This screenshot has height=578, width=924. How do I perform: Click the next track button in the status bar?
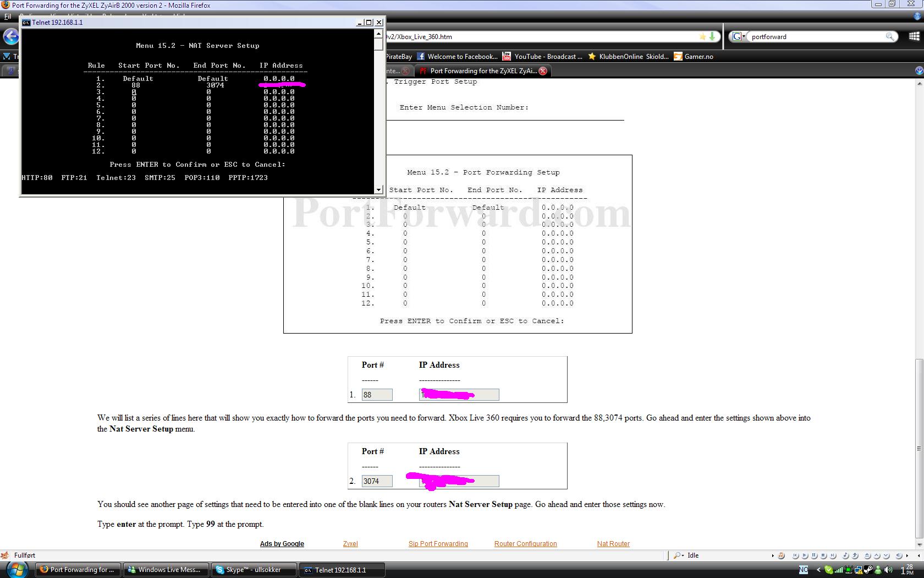point(833,555)
